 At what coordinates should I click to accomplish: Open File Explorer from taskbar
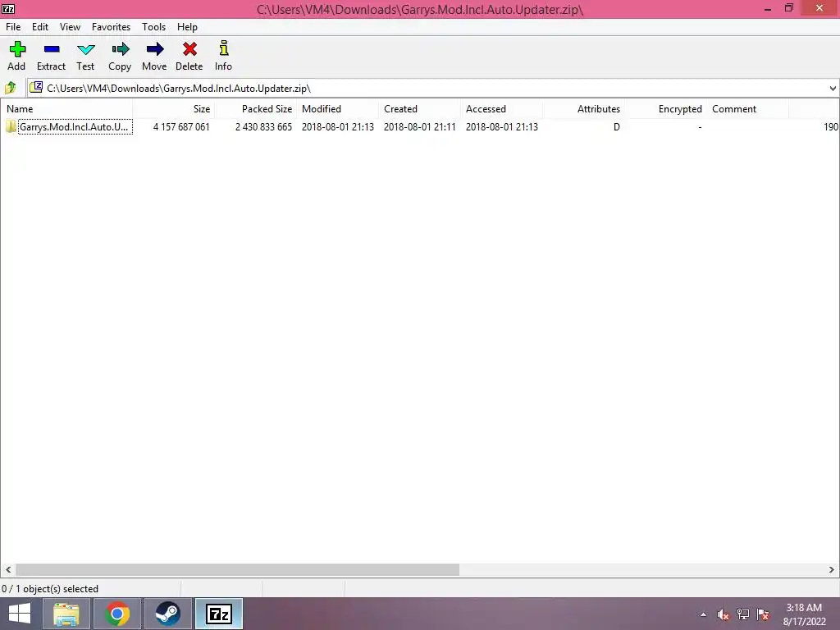coord(66,614)
